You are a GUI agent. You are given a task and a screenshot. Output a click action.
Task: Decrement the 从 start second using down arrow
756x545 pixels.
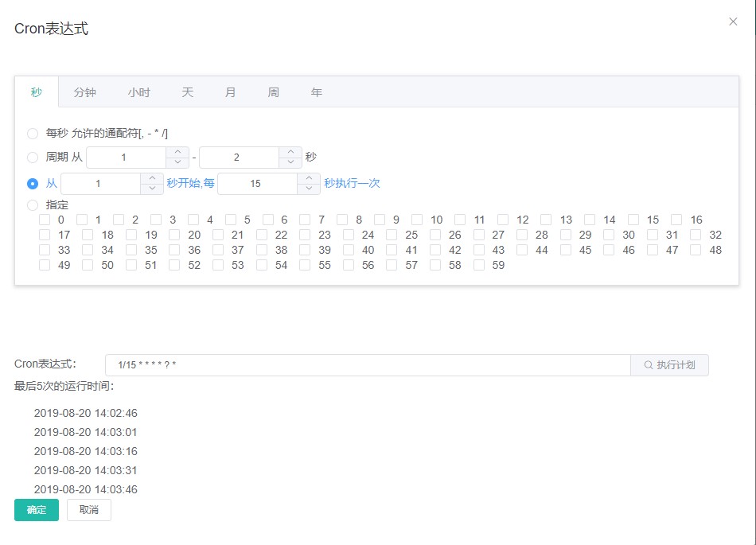[152, 188]
